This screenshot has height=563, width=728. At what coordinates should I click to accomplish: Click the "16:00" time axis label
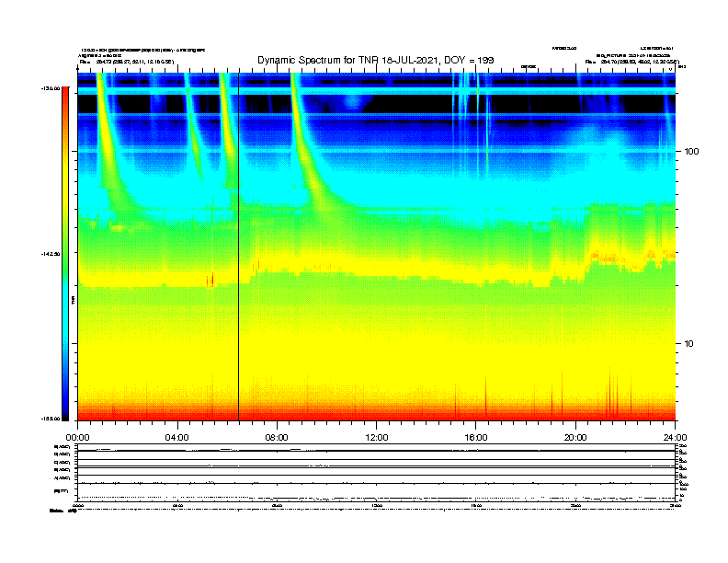pos(476,438)
